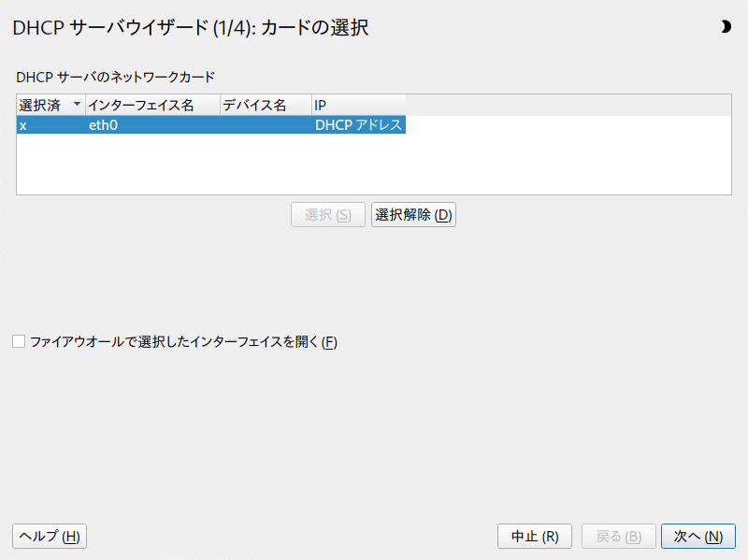The image size is (748, 560).
Task: Sort by デバイス名 column header
Action: [266, 105]
